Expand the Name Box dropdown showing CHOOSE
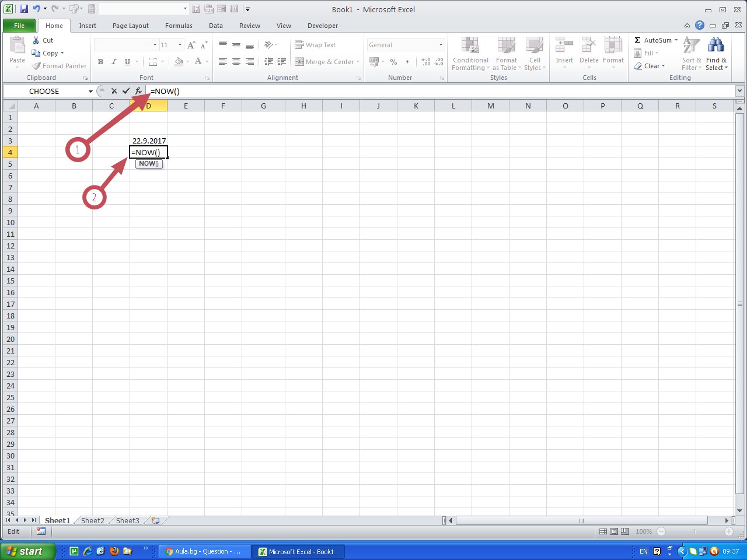The height and width of the screenshot is (560, 747). (x=90, y=92)
